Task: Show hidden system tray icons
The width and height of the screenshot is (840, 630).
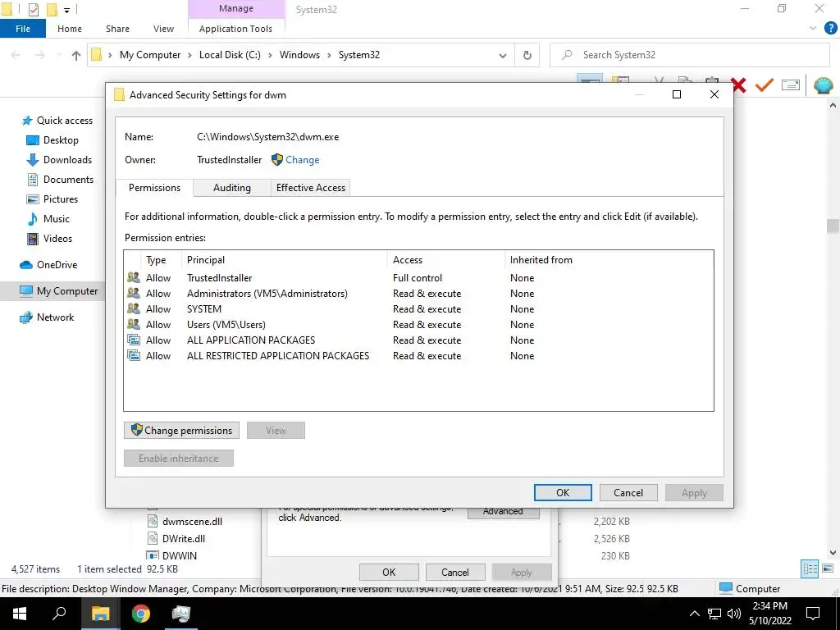Action: click(694, 614)
